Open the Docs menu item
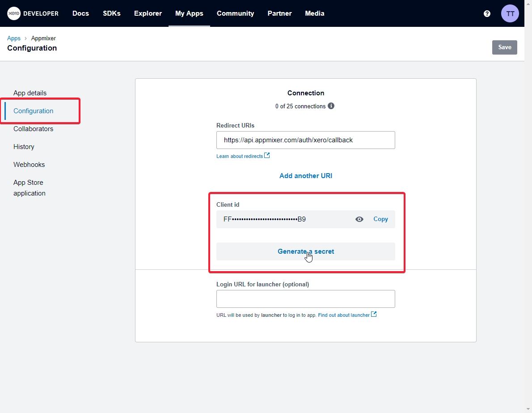The height and width of the screenshot is (413, 532). pyautogui.click(x=80, y=13)
